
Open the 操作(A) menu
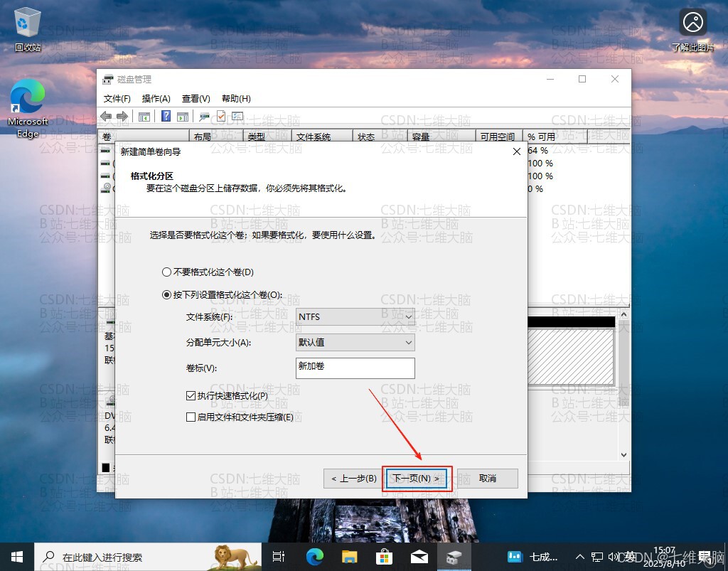tap(156, 98)
